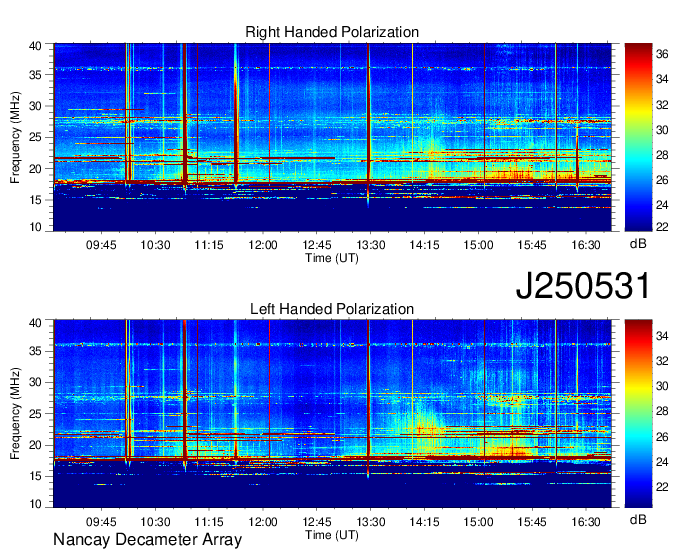Click the 36 dB label on top colorbar
Screen dimensions: 680x552
click(x=662, y=54)
